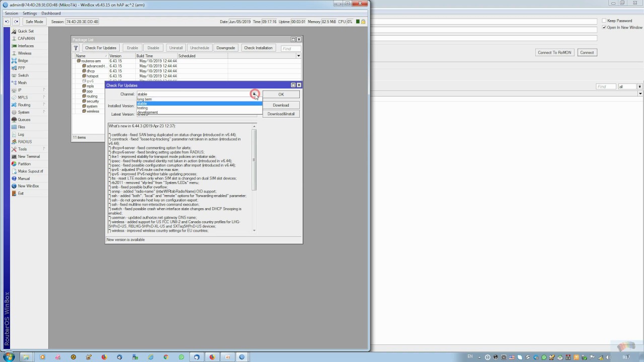
Task: Open Partition in the sidebar
Action: coord(24,164)
